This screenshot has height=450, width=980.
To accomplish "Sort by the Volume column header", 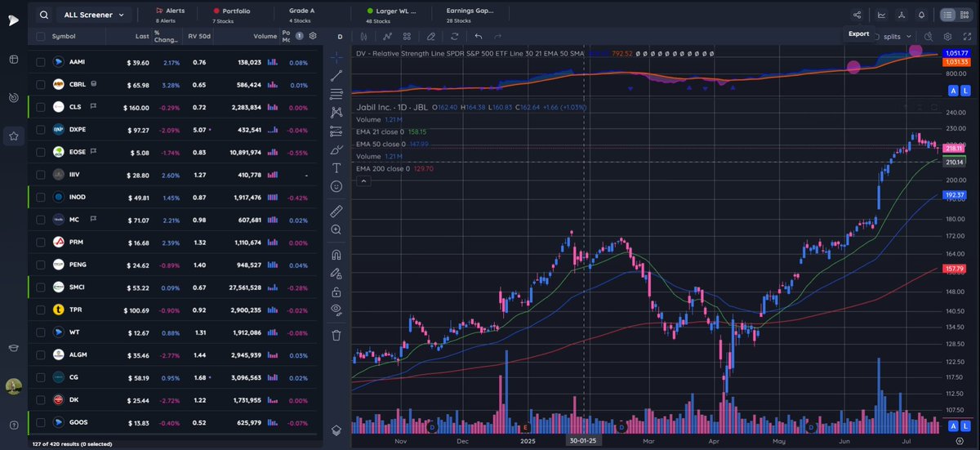I will (x=265, y=36).
